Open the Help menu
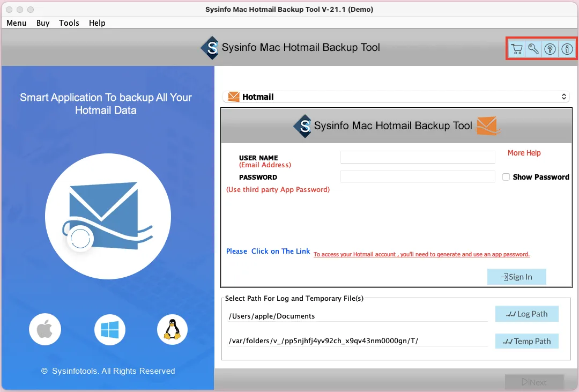Viewport: 579px width, 392px height. click(97, 23)
